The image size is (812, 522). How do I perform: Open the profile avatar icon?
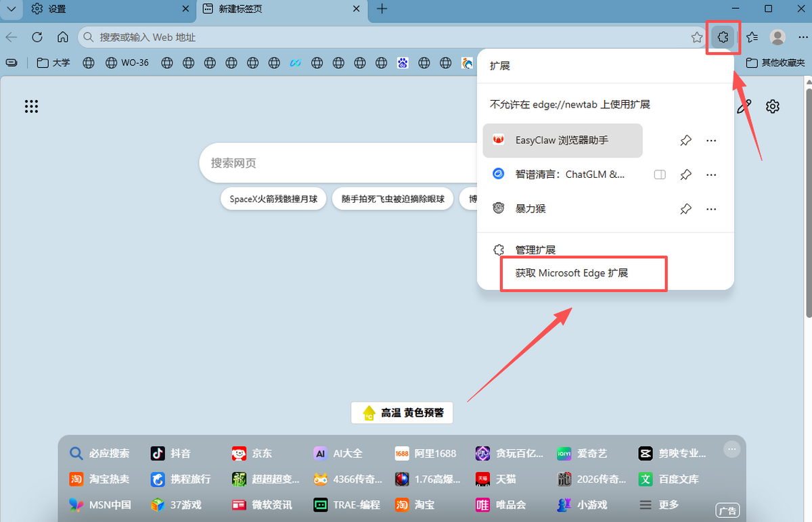pyautogui.click(x=778, y=37)
